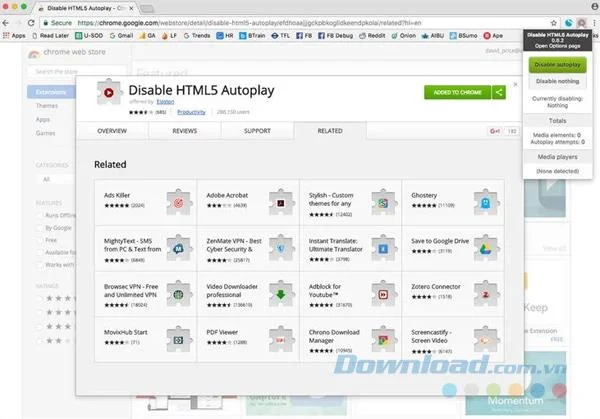Click the Adblock for Youtube icon
The image size is (600, 419).
coord(383,294)
